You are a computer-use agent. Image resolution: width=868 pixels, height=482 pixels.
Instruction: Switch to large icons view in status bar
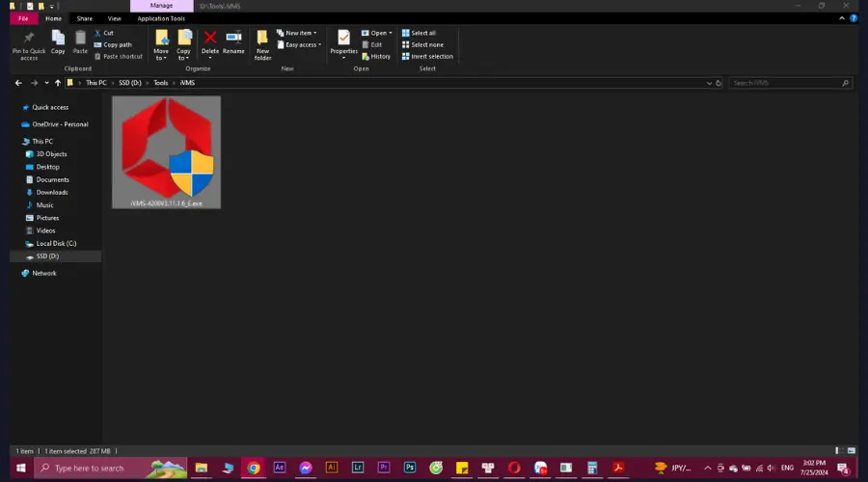point(852,451)
